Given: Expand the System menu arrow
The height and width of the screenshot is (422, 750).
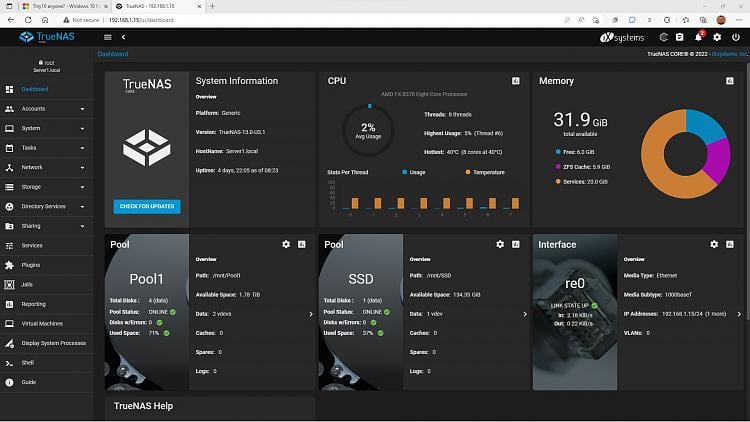Looking at the screenshot, I should [82, 129].
